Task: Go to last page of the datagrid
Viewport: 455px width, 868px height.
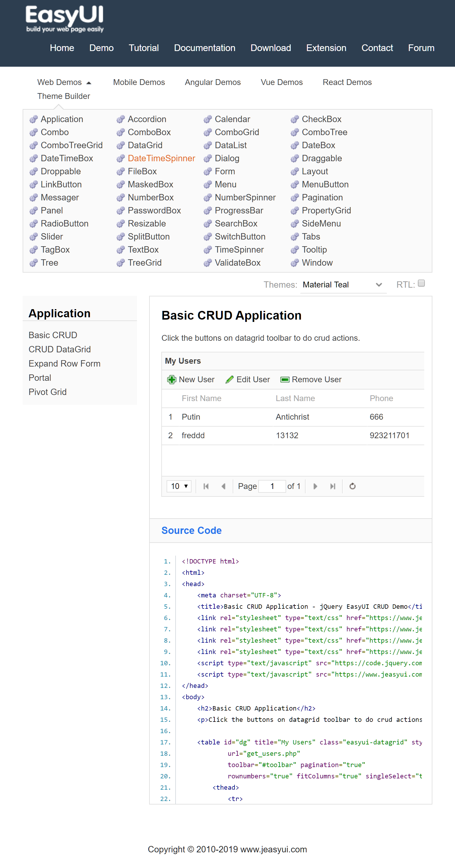Action: [x=333, y=486]
